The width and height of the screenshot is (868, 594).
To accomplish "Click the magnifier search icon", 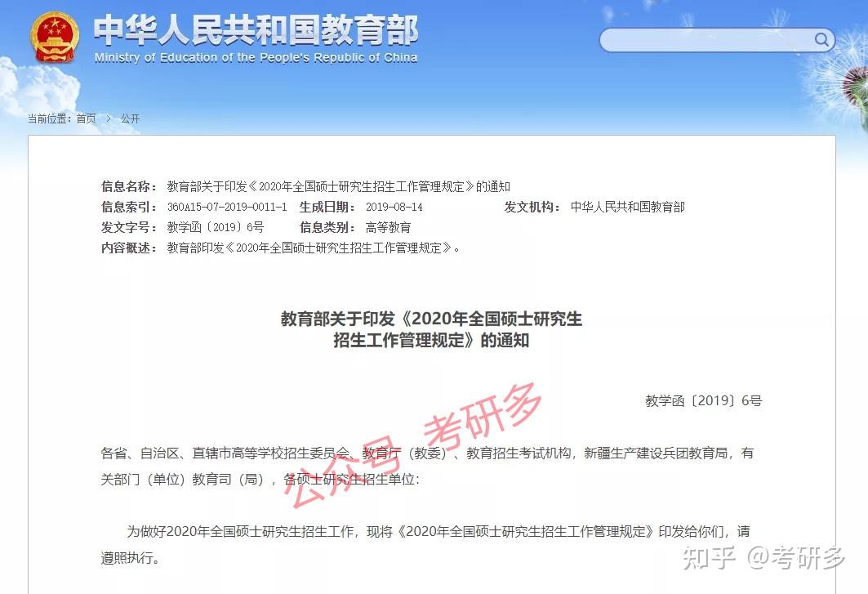I will 821,39.
